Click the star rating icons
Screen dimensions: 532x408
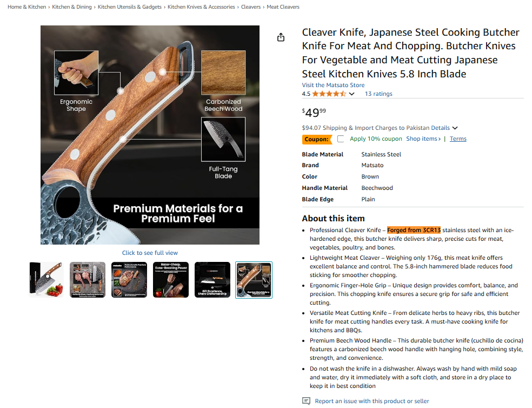(x=329, y=94)
